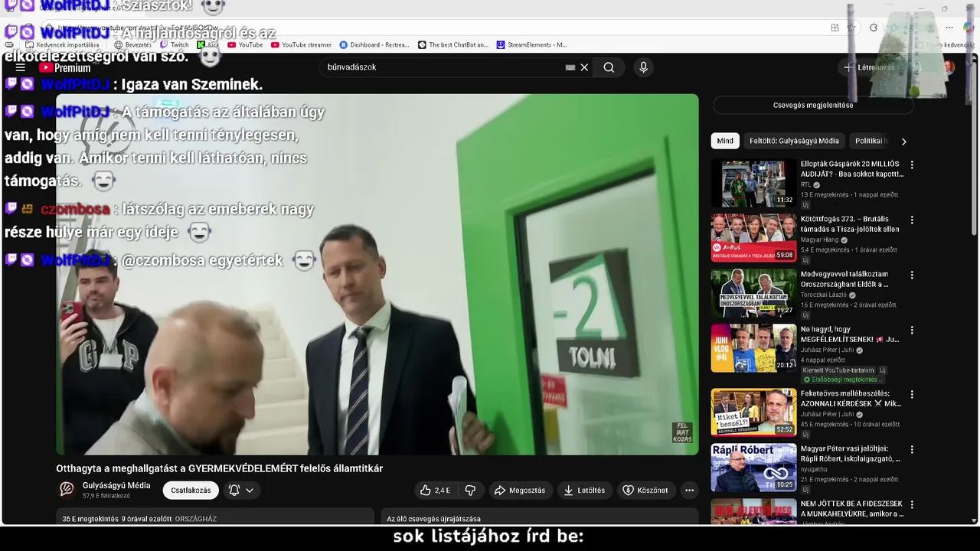Open the YouTube hamburger guide menu
The width and height of the screenshot is (980, 551).
21,67
